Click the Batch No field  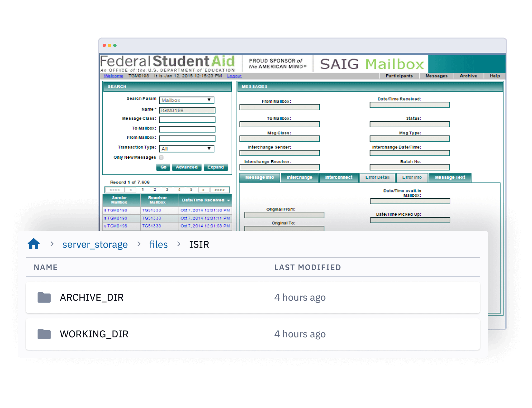tap(409, 167)
